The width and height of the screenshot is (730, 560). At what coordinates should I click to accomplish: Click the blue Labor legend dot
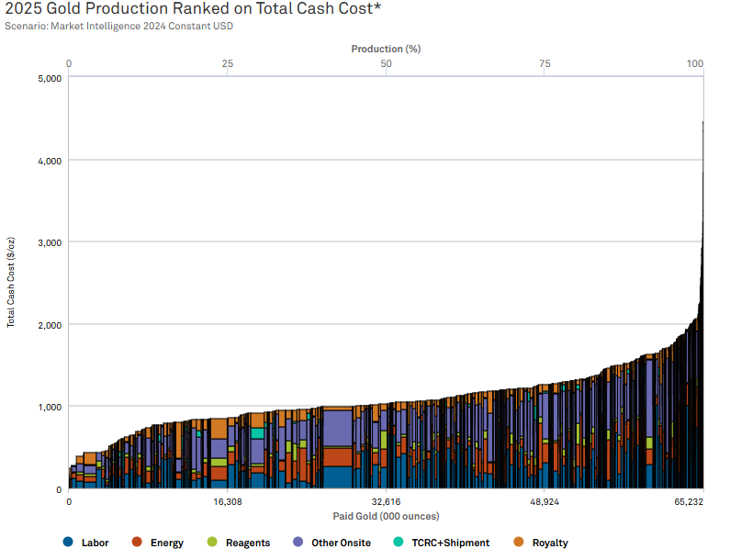(68, 543)
